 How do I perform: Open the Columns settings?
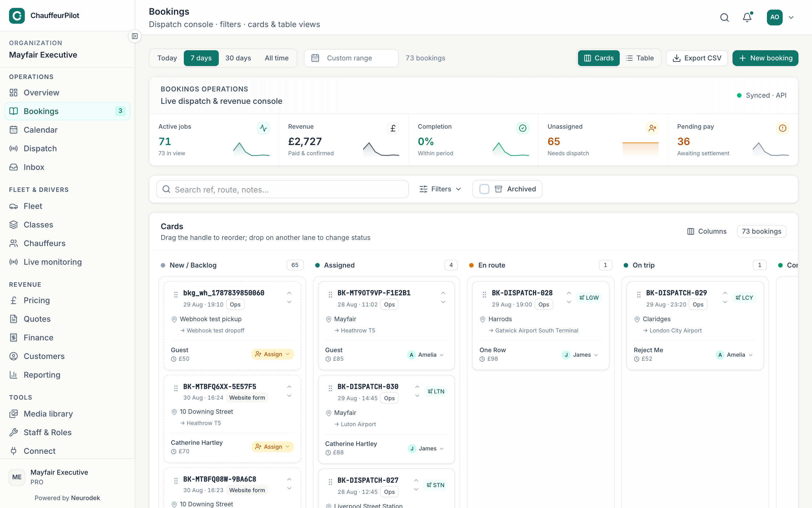(x=707, y=231)
